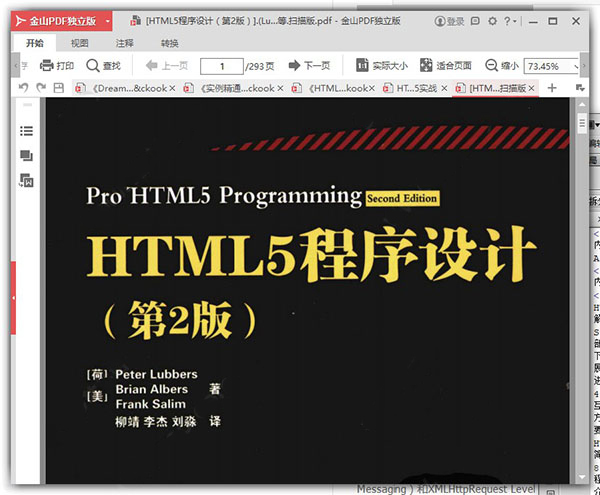Screen dimensions: 600x495
Task: Click the undo arrow icon
Action: click(24, 88)
